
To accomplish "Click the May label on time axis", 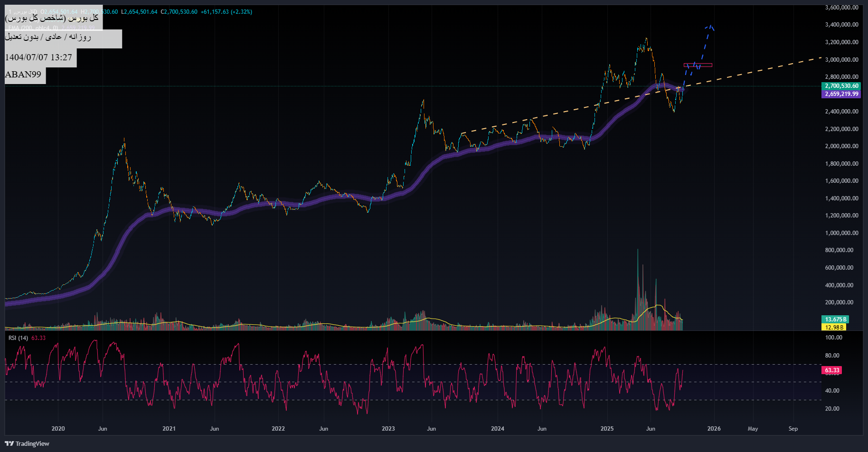I will (753, 429).
